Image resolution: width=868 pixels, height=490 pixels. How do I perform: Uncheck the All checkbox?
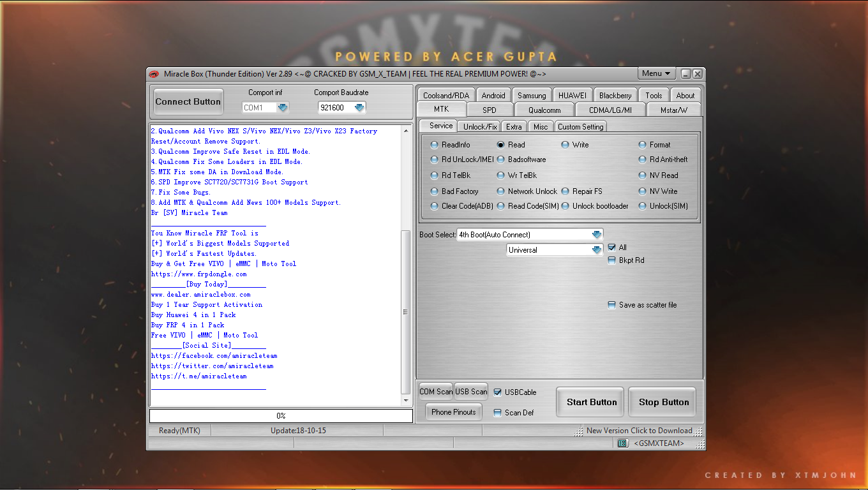tap(612, 248)
